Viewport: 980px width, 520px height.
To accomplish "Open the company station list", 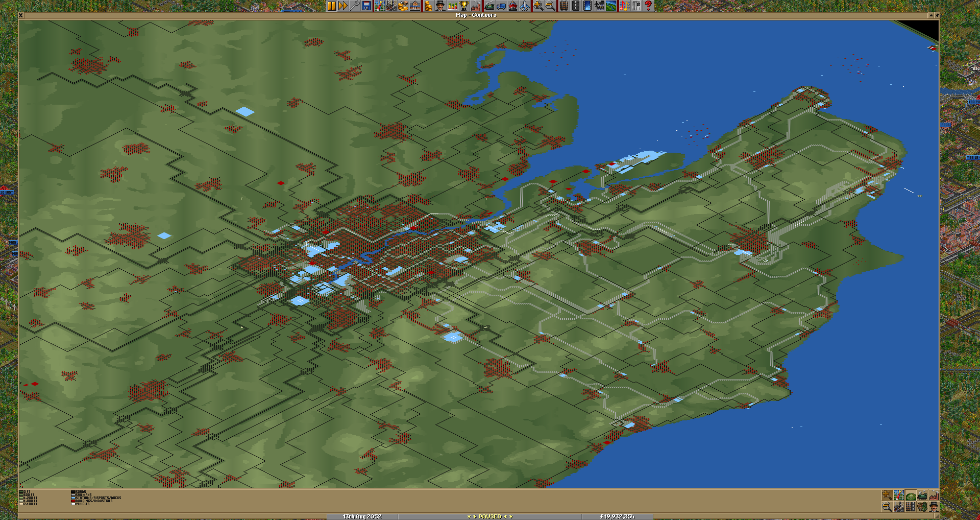I will pos(414,6).
